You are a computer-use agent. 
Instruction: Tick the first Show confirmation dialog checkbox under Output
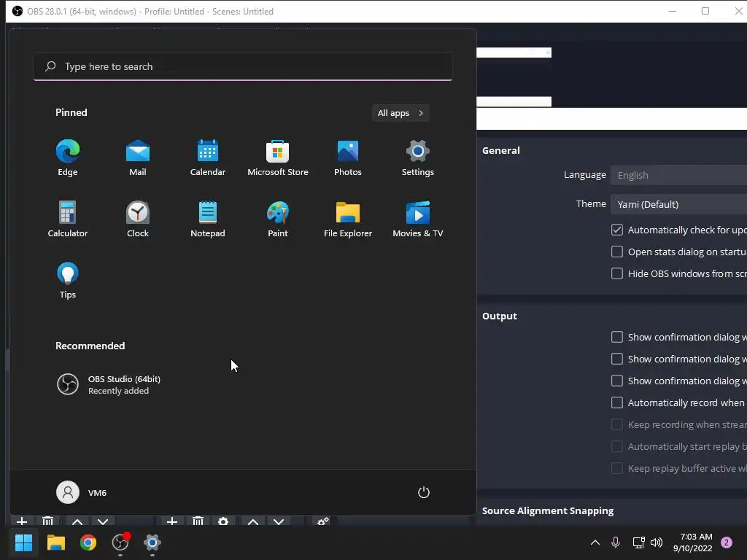(617, 337)
